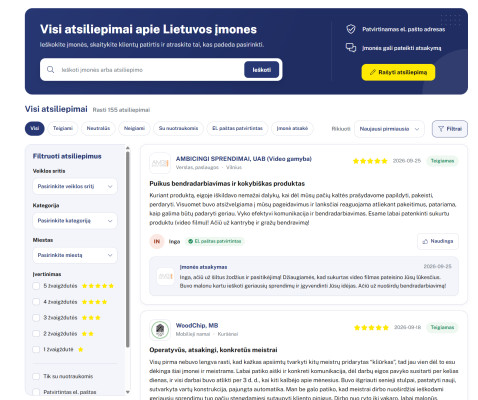
Task: Tick the 3 žvaigždutės checkbox
Action: (36, 318)
